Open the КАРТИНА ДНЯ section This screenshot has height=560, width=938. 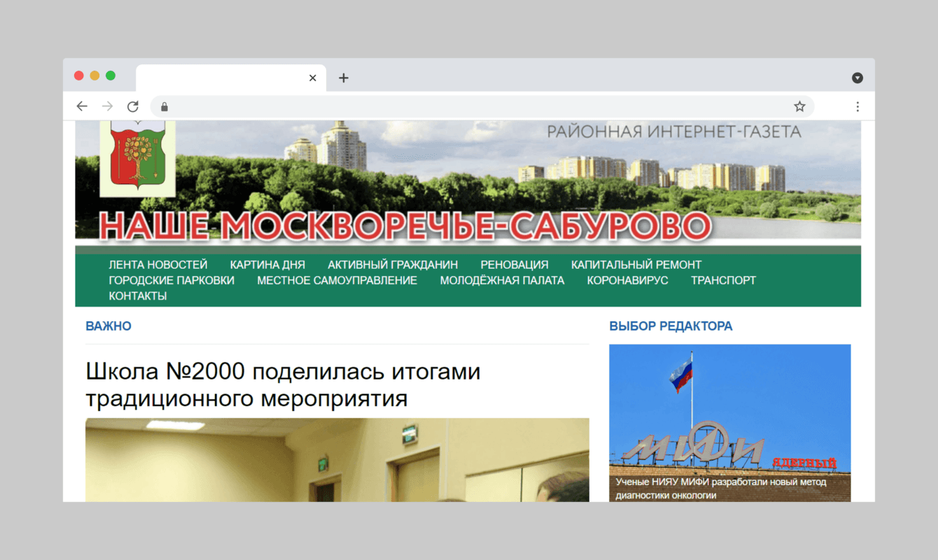tap(267, 265)
